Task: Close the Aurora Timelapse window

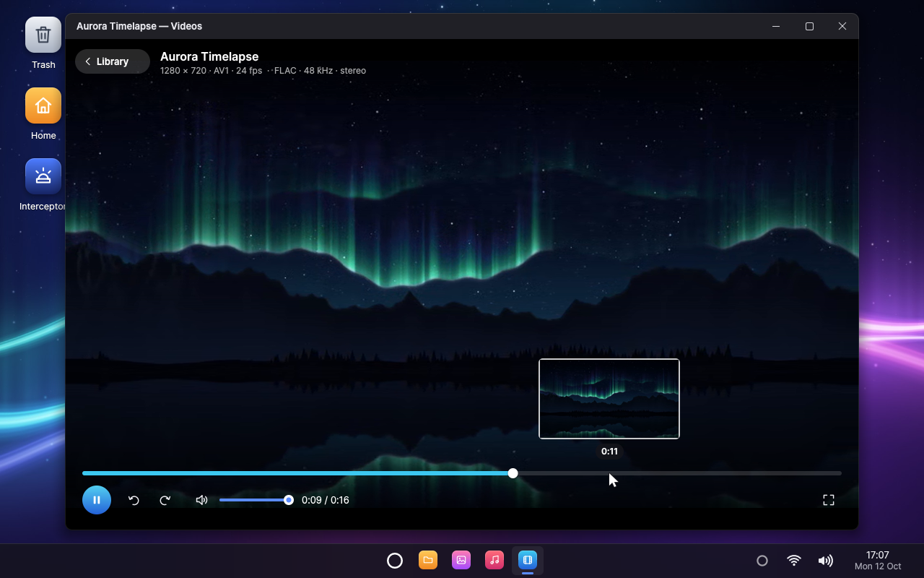Action: 842,26
